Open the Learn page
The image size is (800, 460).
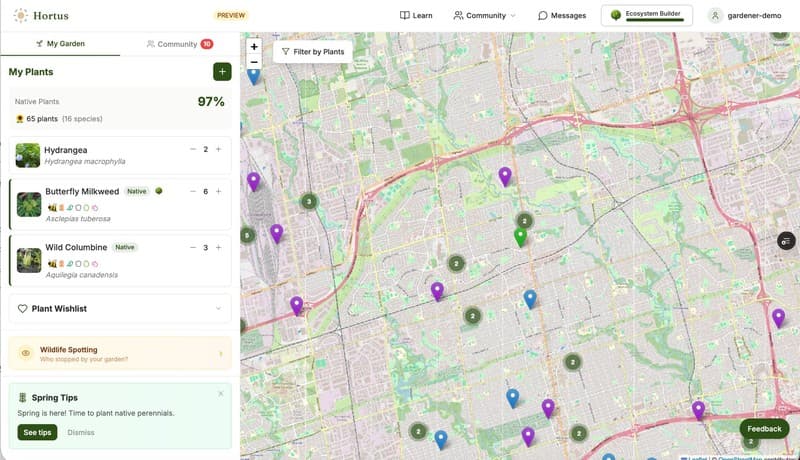point(416,15)
